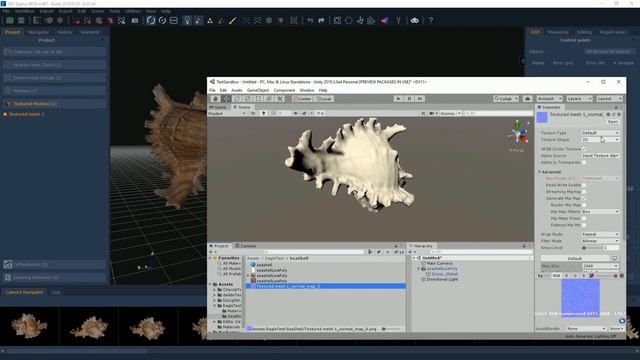Image resolution: width=640 pixels, height=360 pixels.
Task: Open the AssetBundle name dropdown
Action: (586, 329)
